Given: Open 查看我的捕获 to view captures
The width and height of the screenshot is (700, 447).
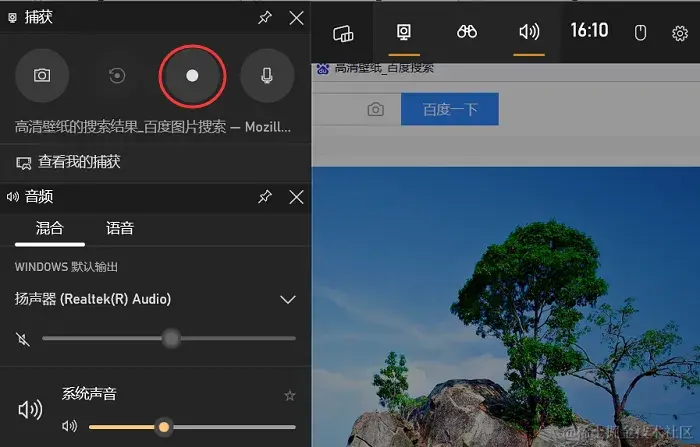Looking at the screenshot, I should 68,162.
